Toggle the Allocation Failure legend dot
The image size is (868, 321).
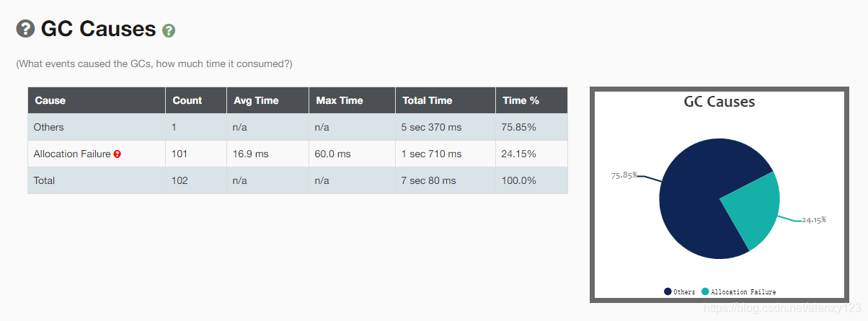pos(705,291)
